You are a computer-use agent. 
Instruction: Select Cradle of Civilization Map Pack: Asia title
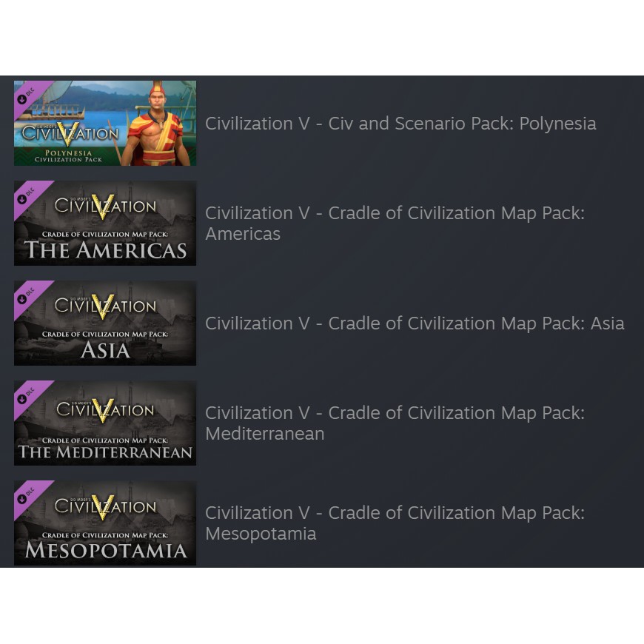tap(415, 323)
